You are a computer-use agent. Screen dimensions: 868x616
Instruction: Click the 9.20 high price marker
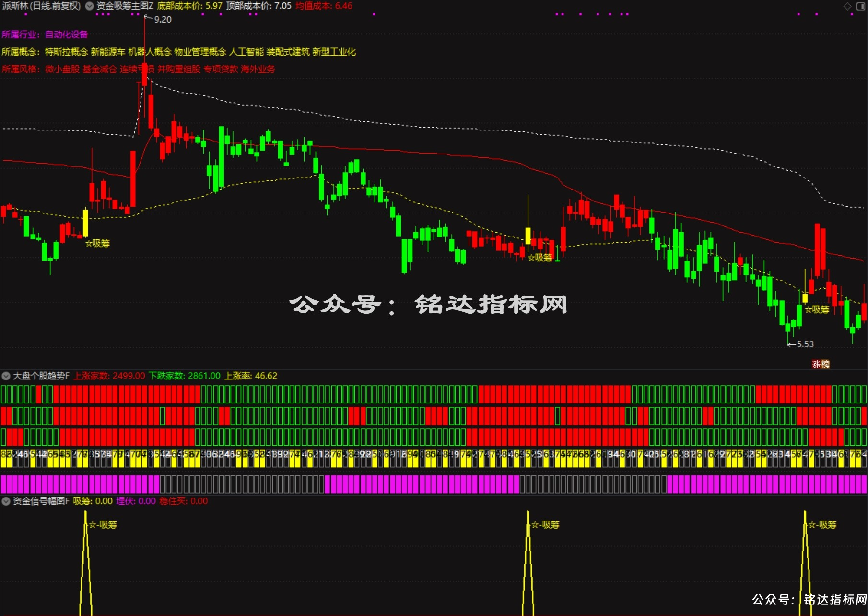(163, 20)
